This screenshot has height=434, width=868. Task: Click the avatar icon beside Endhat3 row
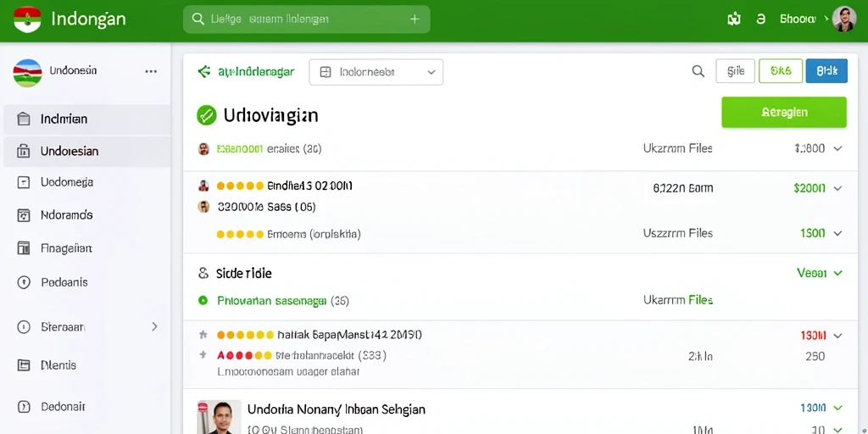click(x=203, y=186)
